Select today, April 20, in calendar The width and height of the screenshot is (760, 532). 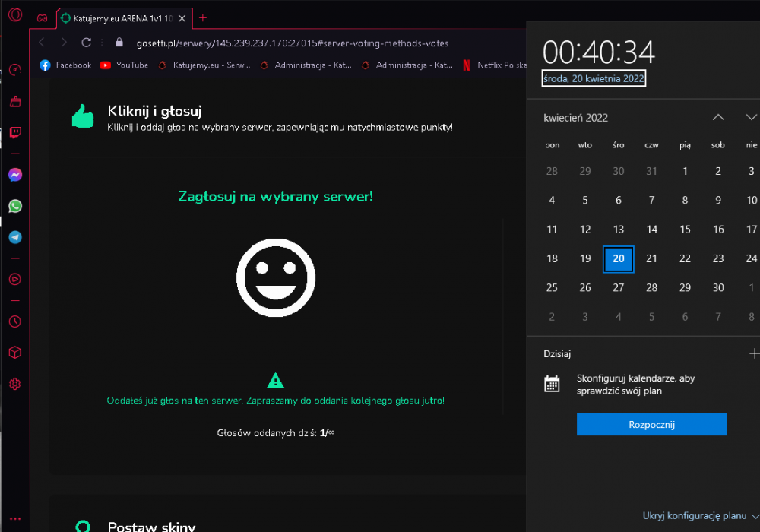tap(619, 258)
